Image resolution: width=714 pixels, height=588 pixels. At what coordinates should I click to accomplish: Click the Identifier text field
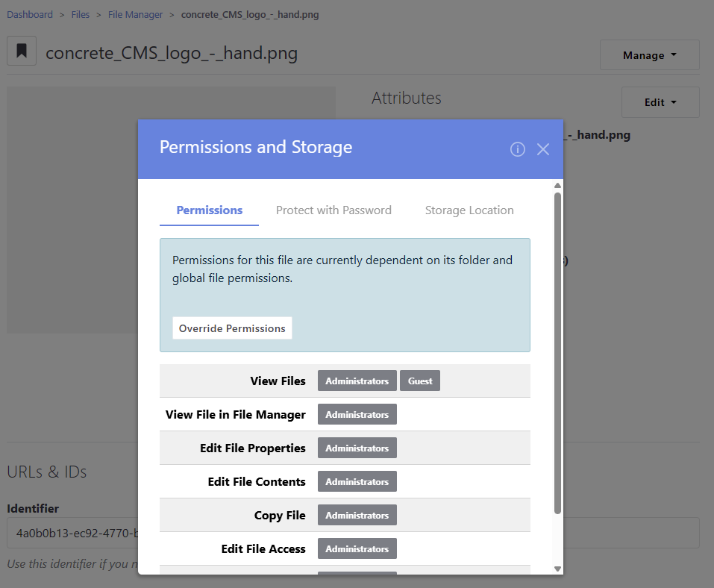pyautogui.click(x=72, y=533)
